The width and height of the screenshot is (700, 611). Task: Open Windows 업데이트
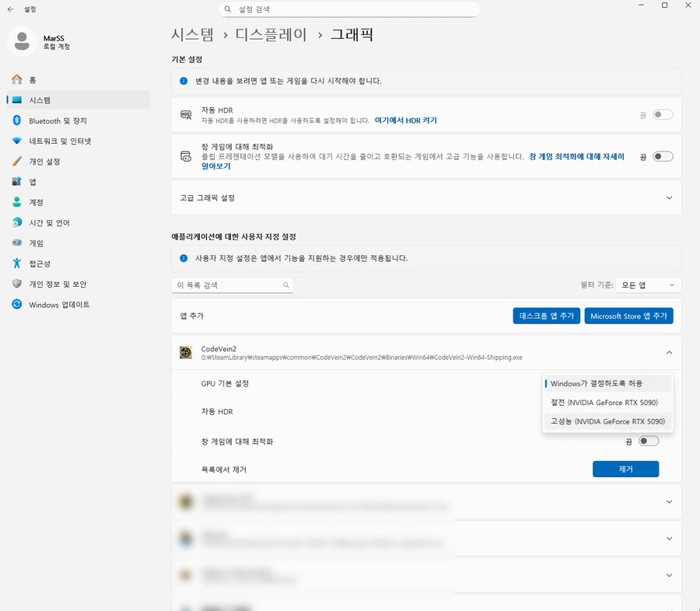(x=58, y=304)
